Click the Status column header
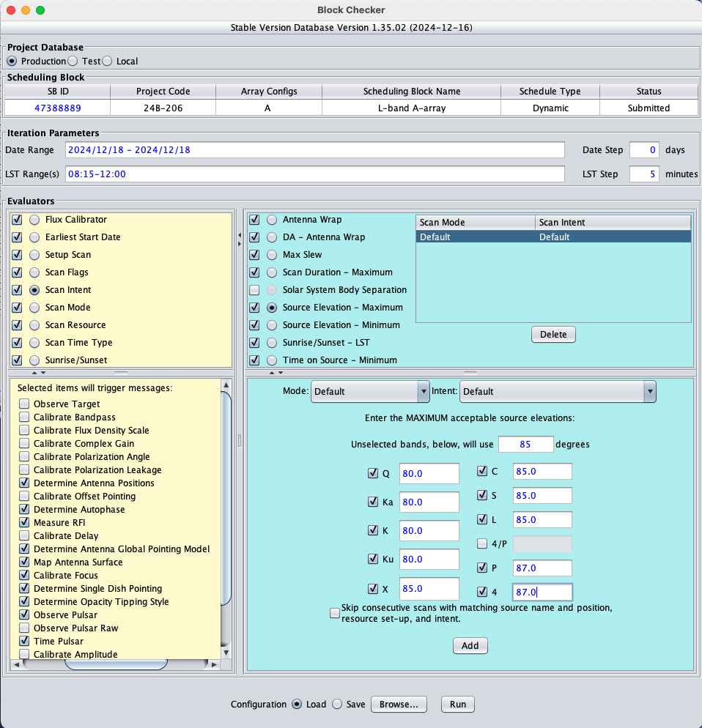The image size is (702, 728). (x=649, y=92)
